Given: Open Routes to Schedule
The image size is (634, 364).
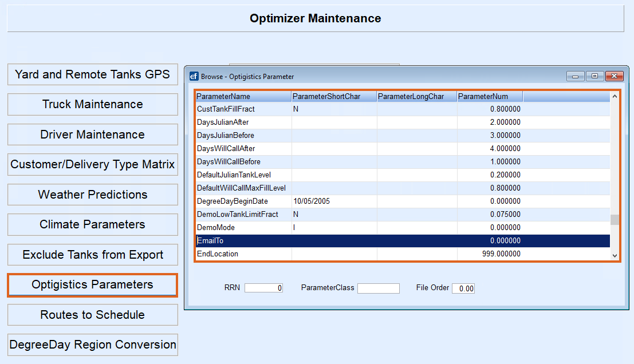Looking at the screenshot, I should (93, 315).
